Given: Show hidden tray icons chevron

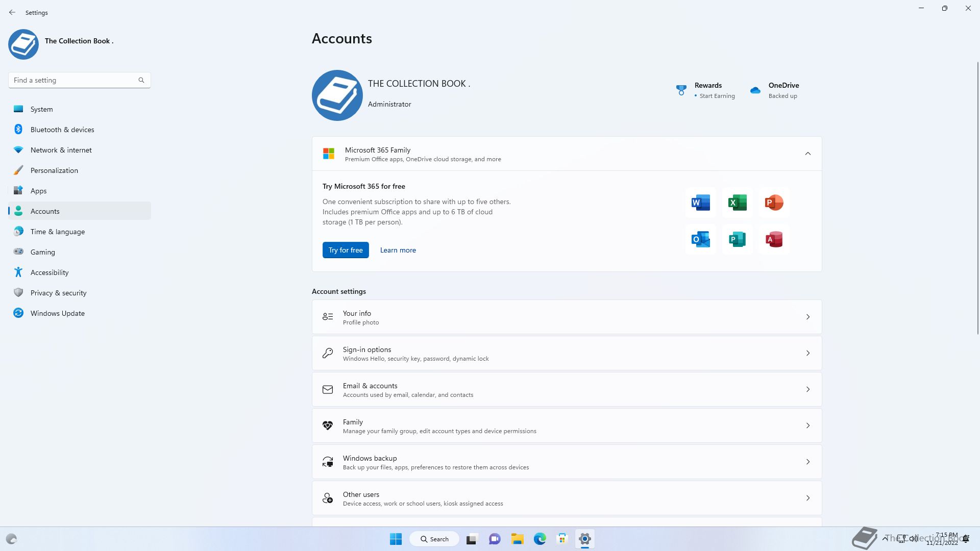Looking at the screenshot, I should coord(885,538).
